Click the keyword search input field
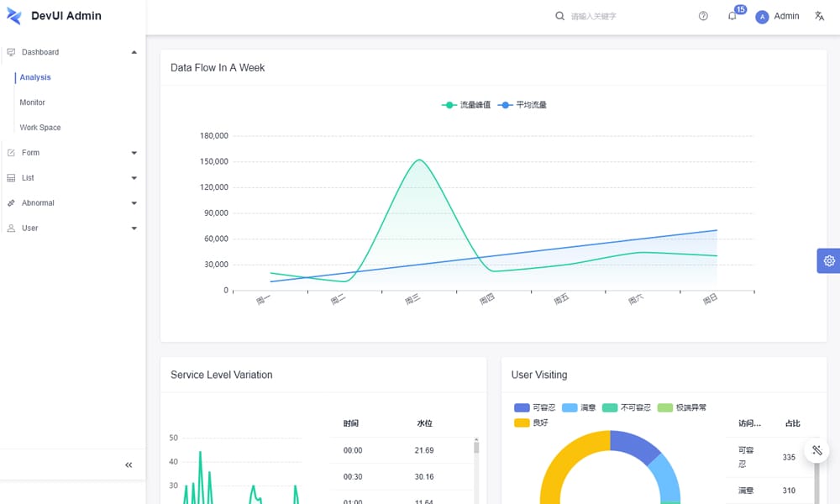The width and height of the screenshot is (840, 504). pos(626,17)
